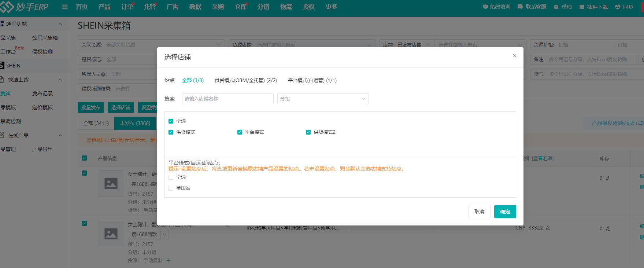The height and width of the screenshot is (268, 644).
Task: Click the 免费培训 icon in the top bar
Action: click(x=485, y=7)
